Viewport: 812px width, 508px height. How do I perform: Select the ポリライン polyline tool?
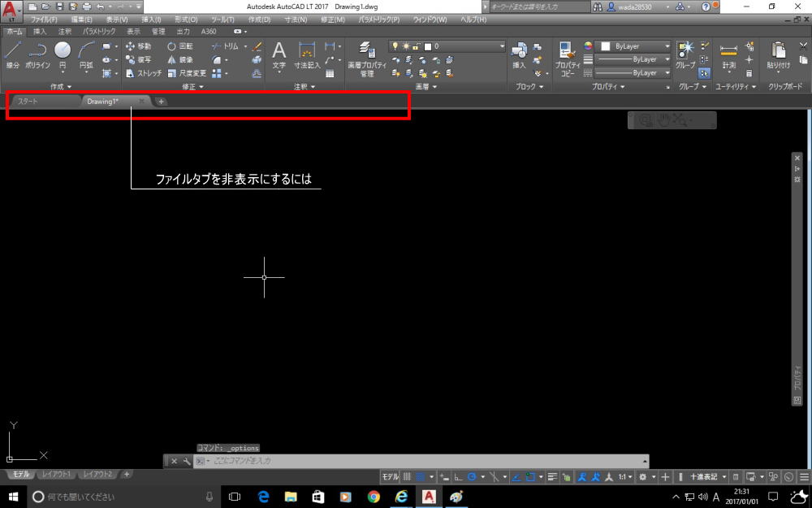[37, 55]
